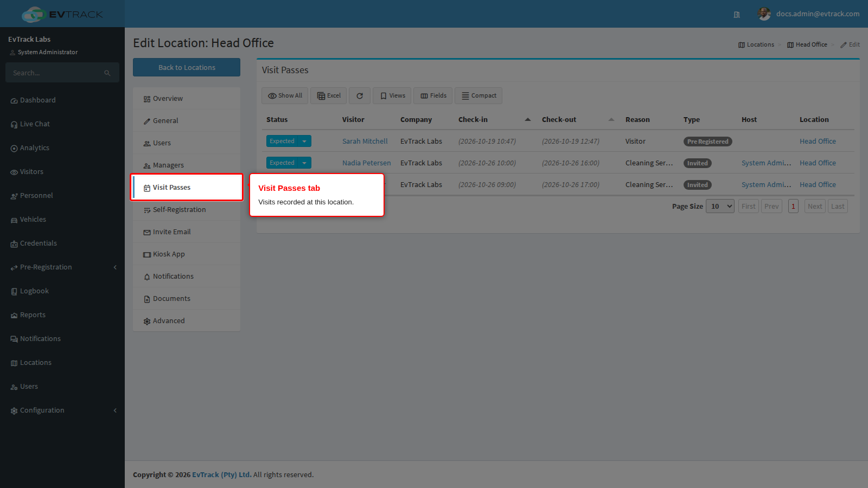Click page number 1 in pagination

(793, 207)
